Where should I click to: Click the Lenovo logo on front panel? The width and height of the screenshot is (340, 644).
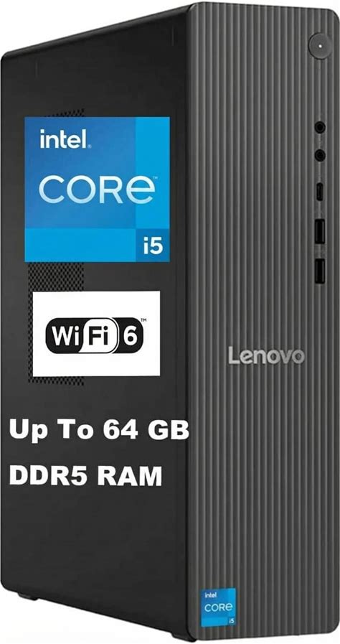point(266,355)
